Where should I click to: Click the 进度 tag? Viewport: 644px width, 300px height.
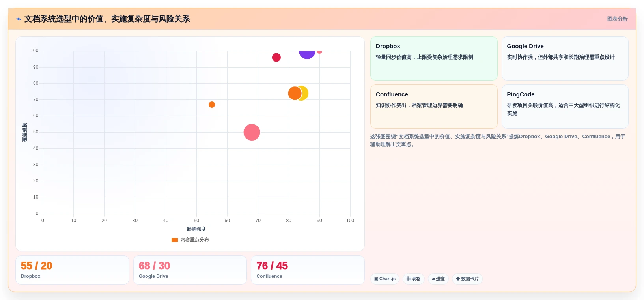click(438, 279)
